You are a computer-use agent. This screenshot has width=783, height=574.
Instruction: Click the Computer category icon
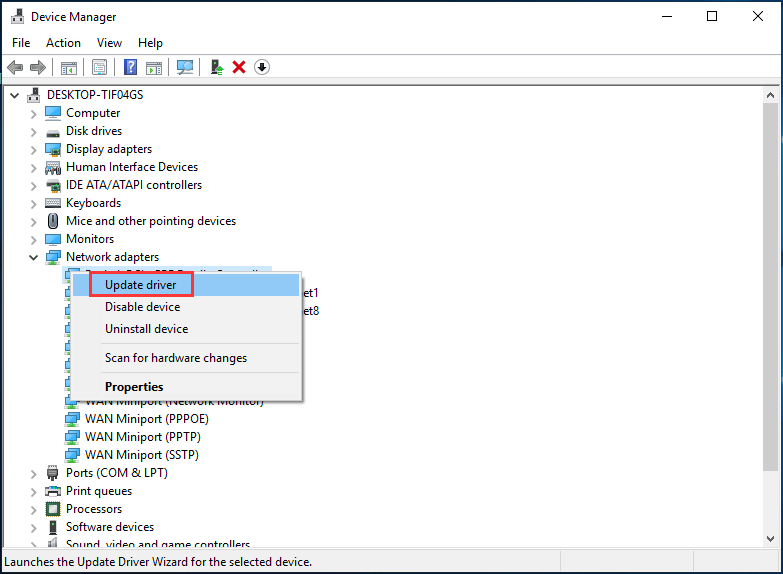(53, 113)
